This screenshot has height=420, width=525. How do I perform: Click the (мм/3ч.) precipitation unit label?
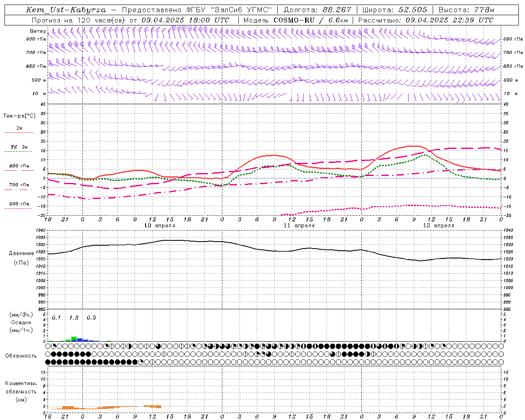(21, 315)
